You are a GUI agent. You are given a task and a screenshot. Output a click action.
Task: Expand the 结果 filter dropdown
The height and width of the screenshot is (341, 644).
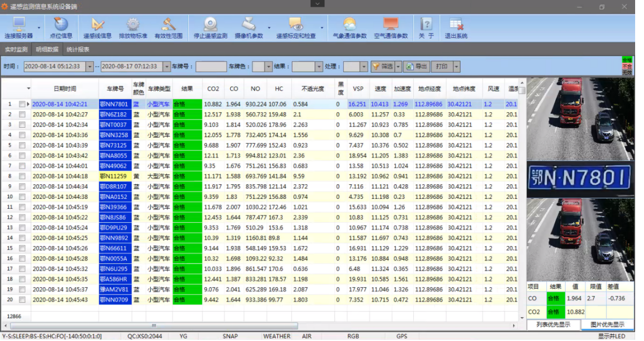click(319, 67)
